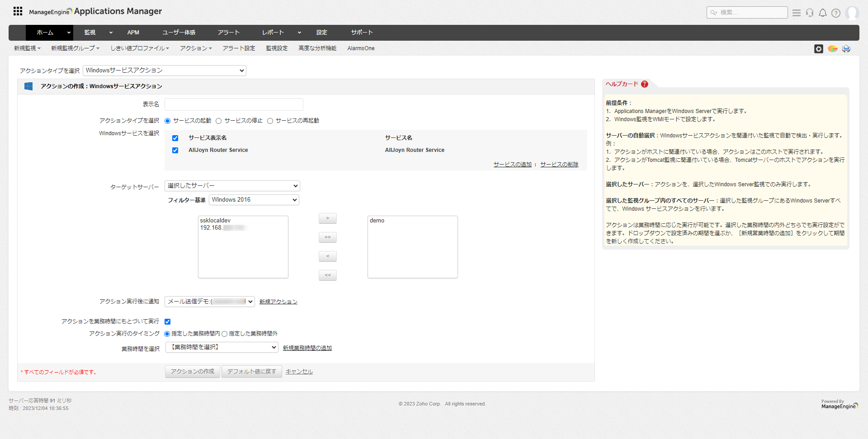Click the circled question mark help icon
The width and height of the screenshot is (868, 439).
(x=836, y=13)
